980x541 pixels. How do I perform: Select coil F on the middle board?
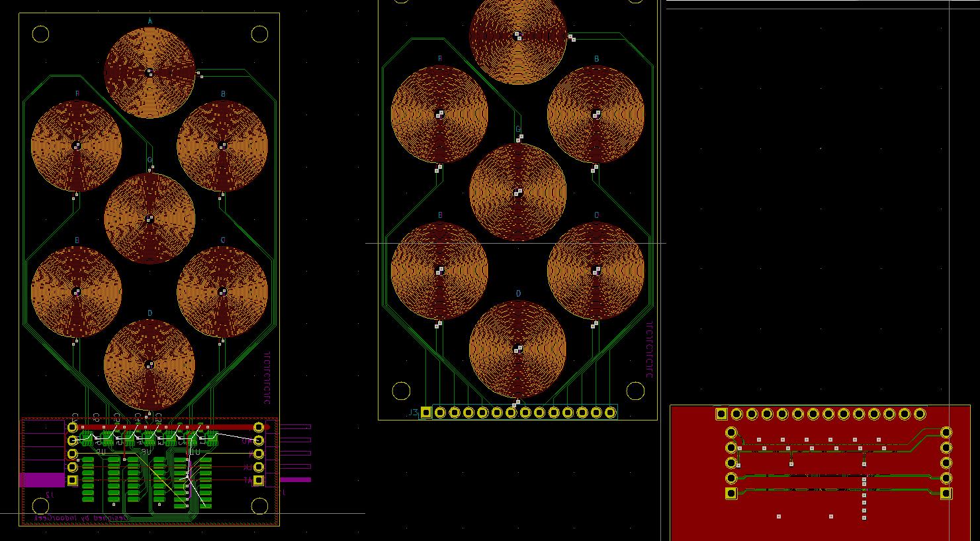(438, 114)
